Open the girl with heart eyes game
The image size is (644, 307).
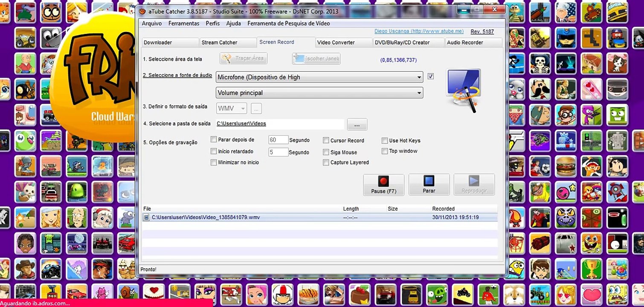point(566,294)
